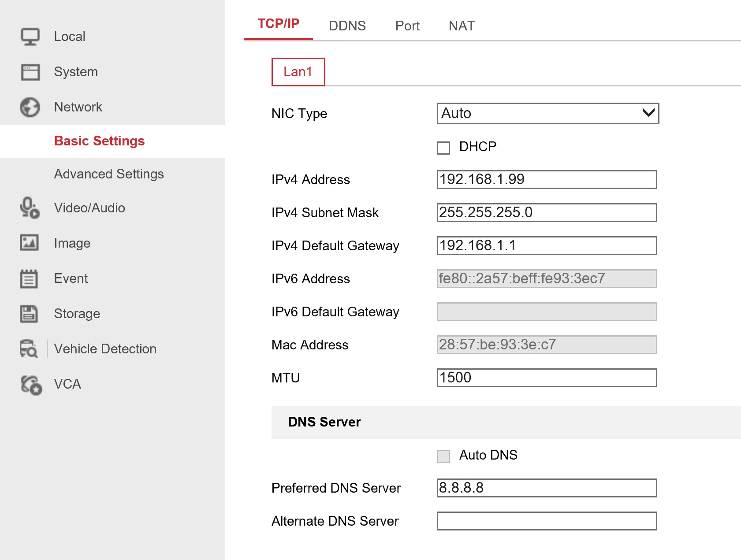Enable the DHCP checkbox
Viewport: 741px width, 560px height.
(443, 148)
